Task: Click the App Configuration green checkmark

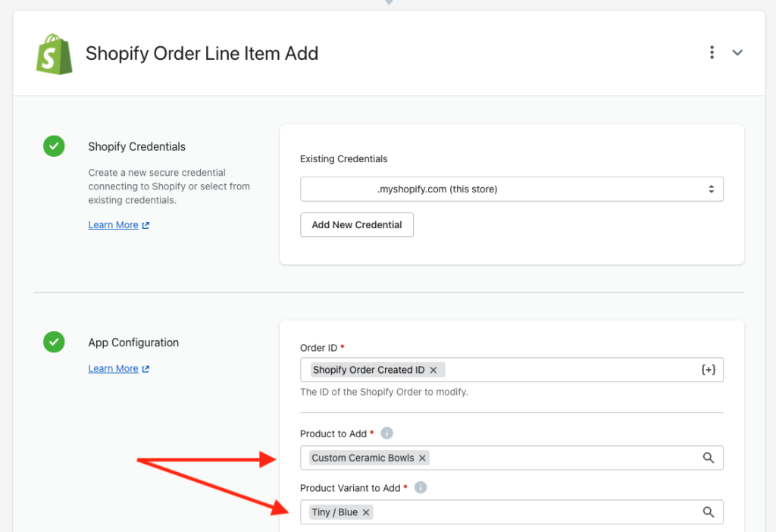Action: (54, 342)
